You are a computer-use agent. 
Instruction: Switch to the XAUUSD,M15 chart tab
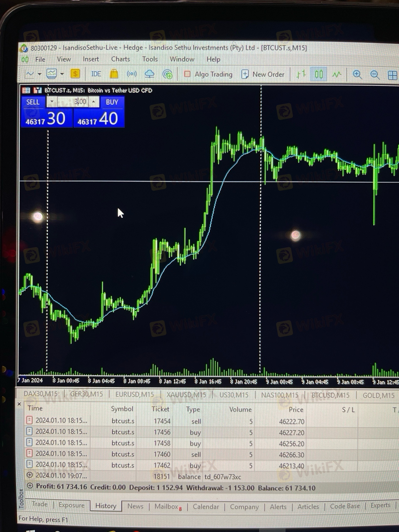point(186,395)
